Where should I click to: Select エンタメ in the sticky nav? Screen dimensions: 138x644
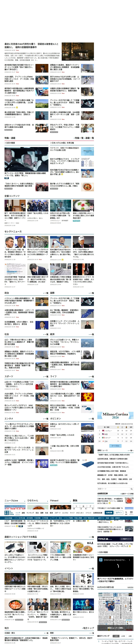click(x=65, y=513)
